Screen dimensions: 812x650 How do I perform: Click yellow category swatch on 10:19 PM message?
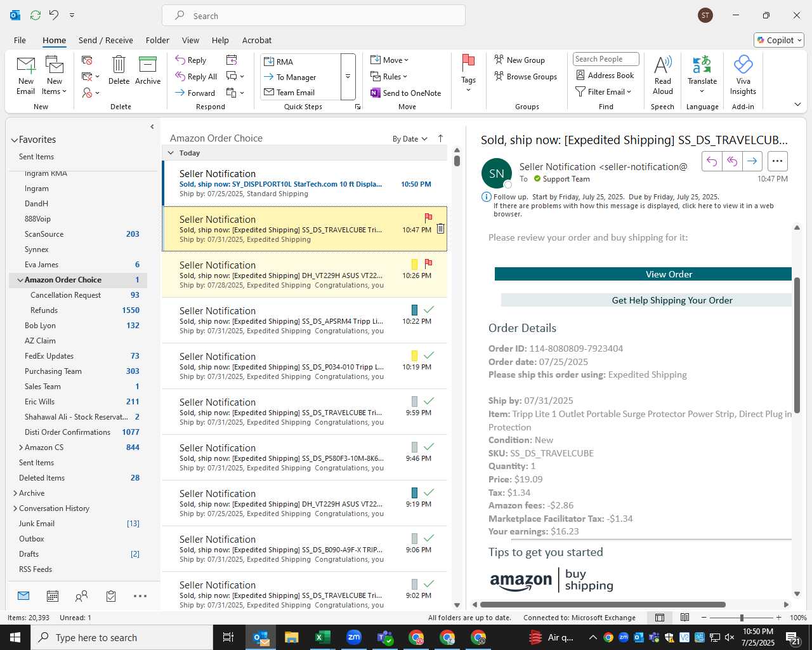point(414,355)
